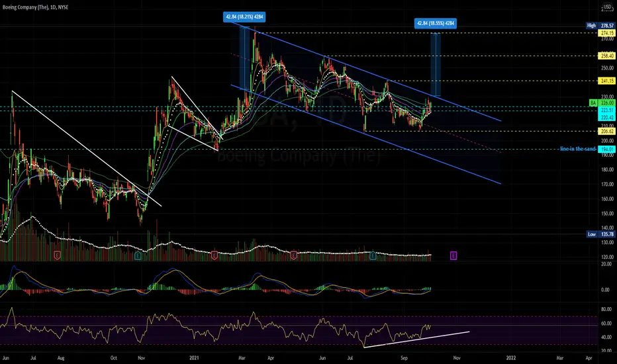Click the Oct date on the time axis
This screenshot has height=364, width=617.
[113, 358]
